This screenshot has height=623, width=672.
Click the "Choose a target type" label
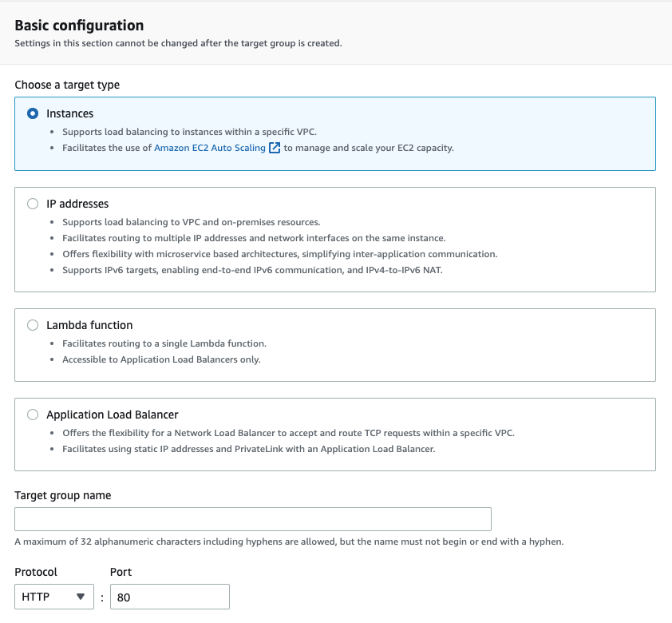[67, 85]
